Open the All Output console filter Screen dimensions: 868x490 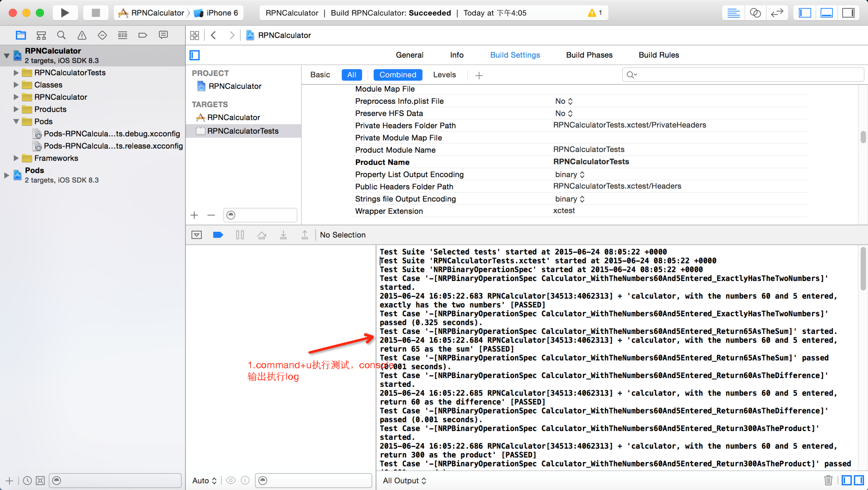[404, 480]
